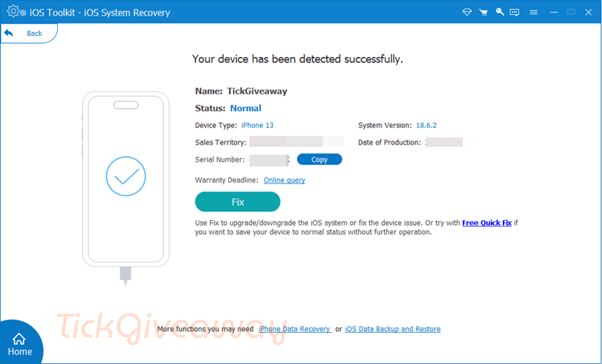Viewport: 602px width, 364px height.
Task: Click the Sales Territory label
Action: pyautogui.click(x=220, y=142)
